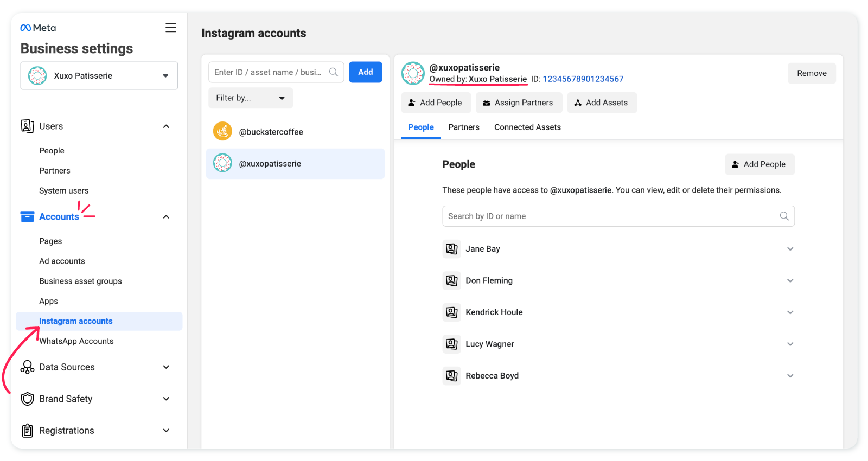Image resolution: width=868 pixels, height=461 pixels.
Task: Expand Kendrick Houle's permissions chevron
Action: click(x=790, y=312)
